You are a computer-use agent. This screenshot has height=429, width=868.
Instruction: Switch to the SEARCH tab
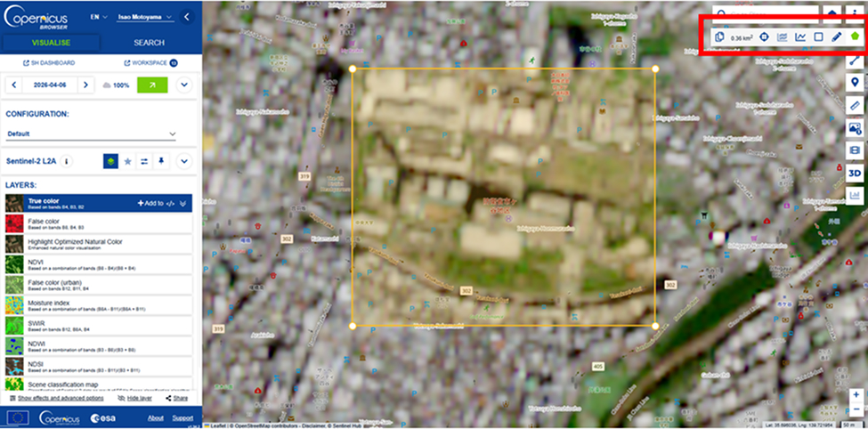click(x=149, y=43)
